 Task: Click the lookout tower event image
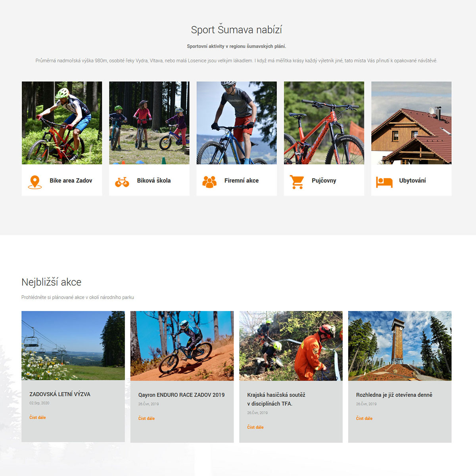[400, 346]
